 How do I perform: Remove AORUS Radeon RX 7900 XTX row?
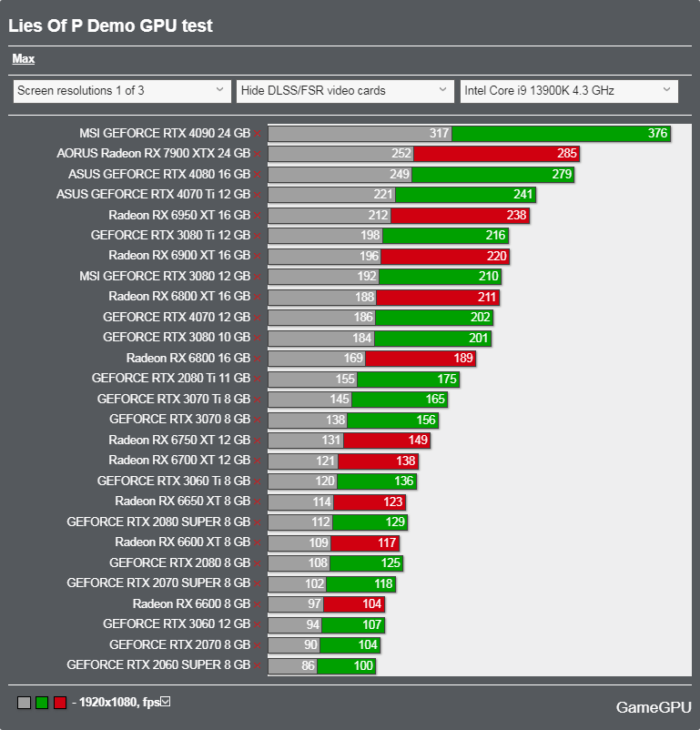click(x=257, y=154)
